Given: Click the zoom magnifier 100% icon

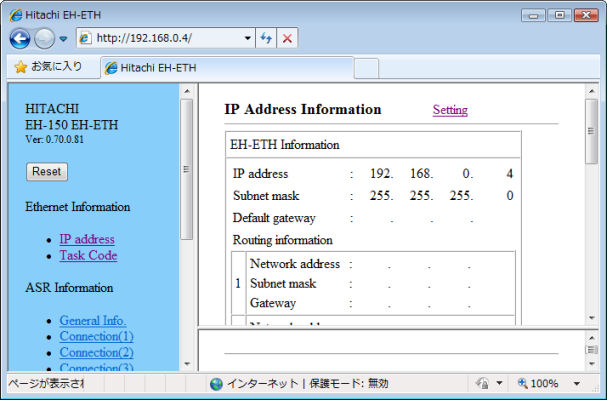Looking at the screenshot, I should tap(522, 384).
